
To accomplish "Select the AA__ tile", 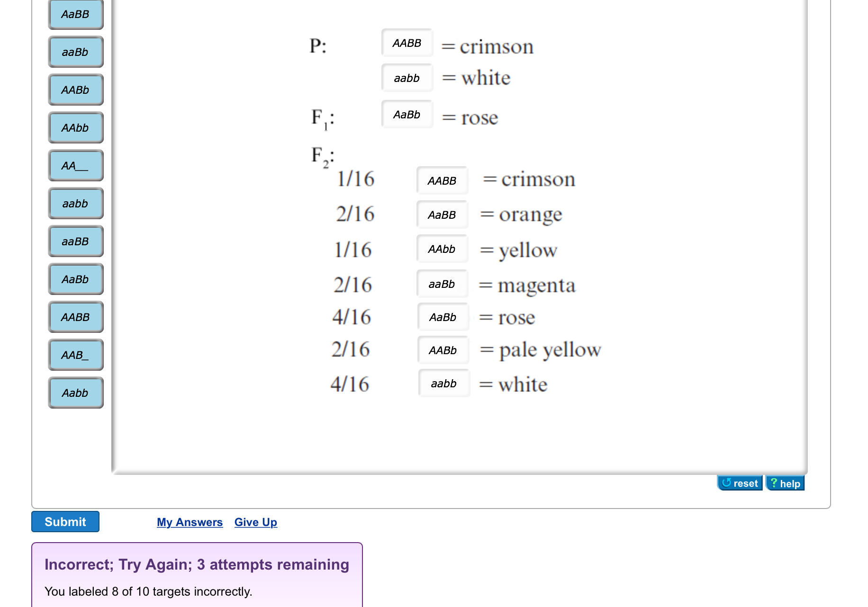I will click(x=75, y=166).
